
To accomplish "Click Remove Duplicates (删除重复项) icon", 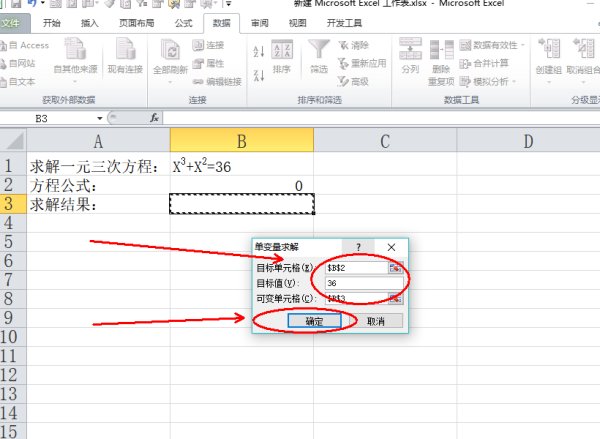I will (441, 62).
